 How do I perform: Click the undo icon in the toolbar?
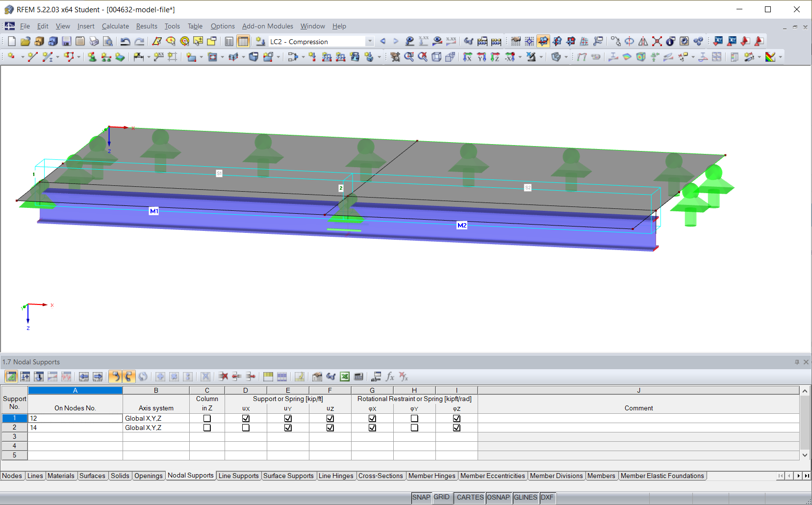(x=126, y=42)
